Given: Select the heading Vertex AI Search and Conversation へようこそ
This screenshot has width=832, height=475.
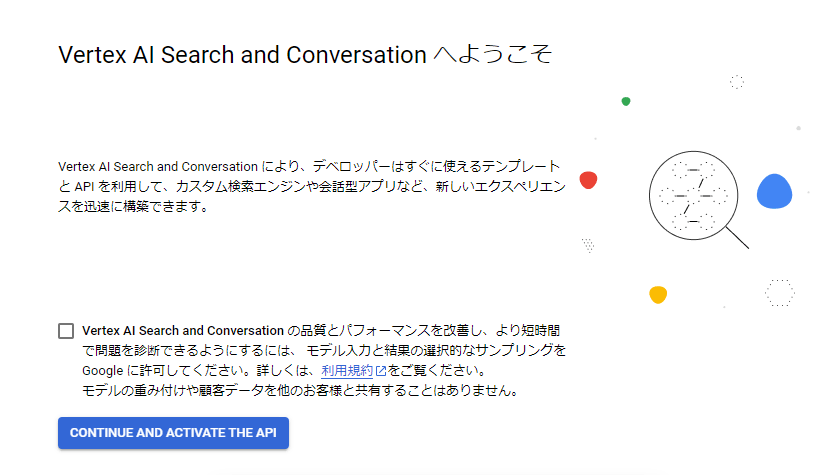Looking at the screenshot, I should [306, 55].
